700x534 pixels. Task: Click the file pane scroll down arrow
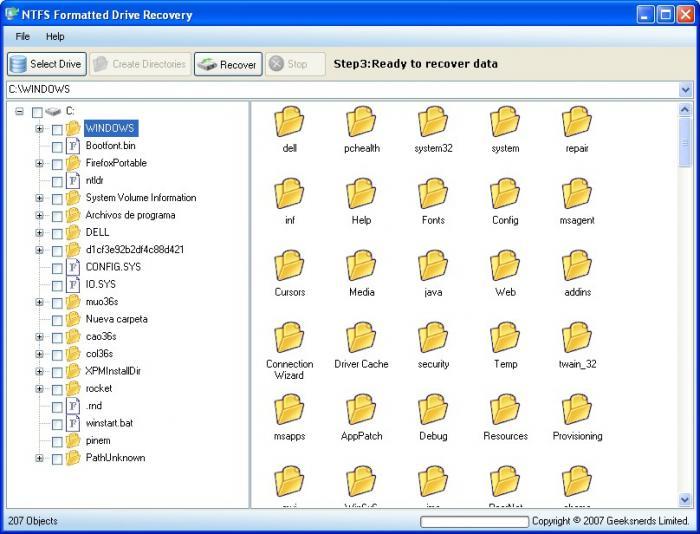coord(685,500)
